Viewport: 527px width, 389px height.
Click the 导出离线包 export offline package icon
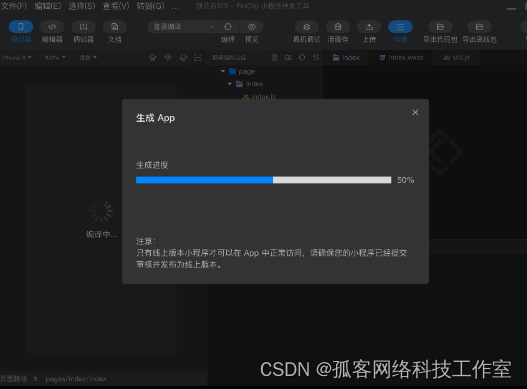click(x=479, y=27)
